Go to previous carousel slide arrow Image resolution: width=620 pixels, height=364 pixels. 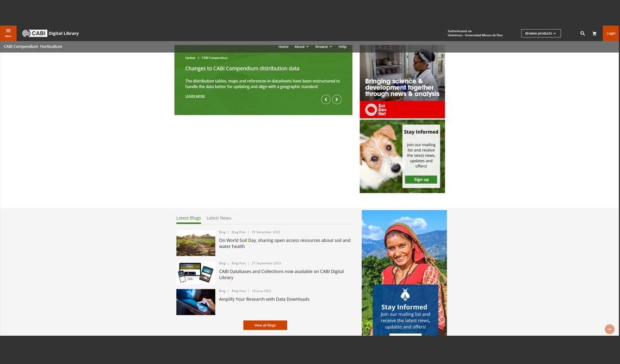click(326, 99)
